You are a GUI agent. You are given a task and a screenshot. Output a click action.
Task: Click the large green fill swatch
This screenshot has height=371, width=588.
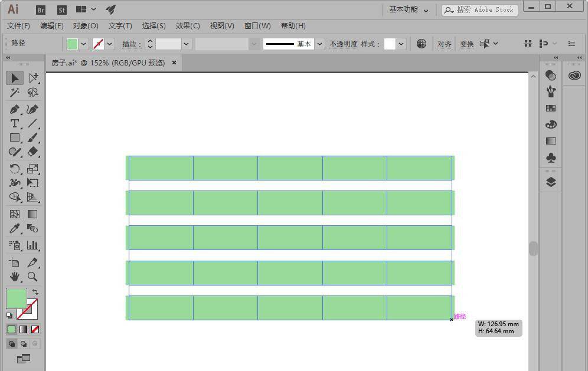click(x=16, y=298)
